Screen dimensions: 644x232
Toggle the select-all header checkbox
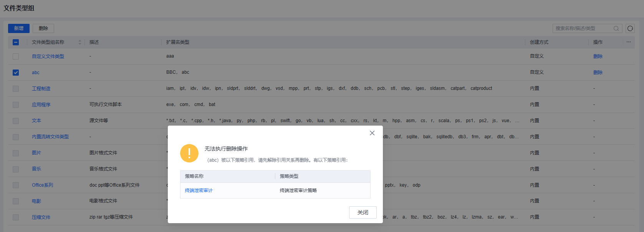[x=16, y=42]
